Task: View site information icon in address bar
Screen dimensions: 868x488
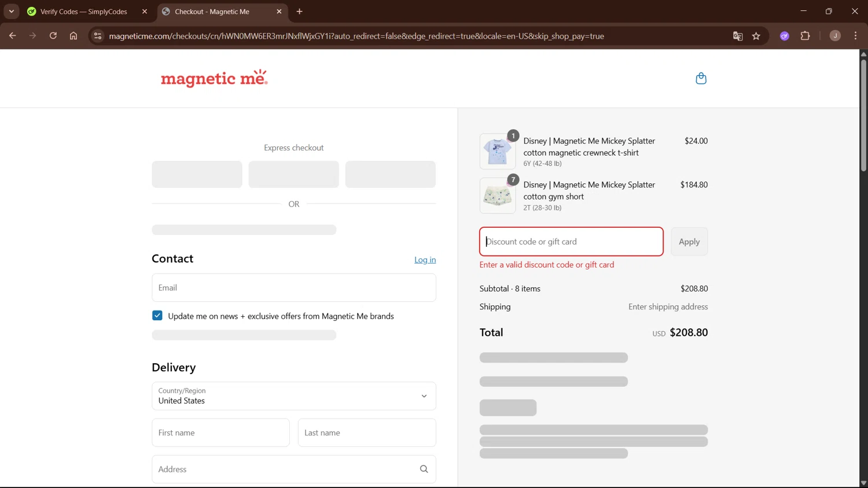Action: pos(98,36)
